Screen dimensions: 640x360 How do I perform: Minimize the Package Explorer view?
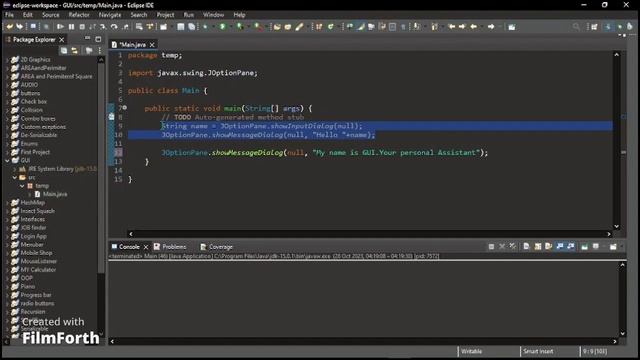pos(87,39)
